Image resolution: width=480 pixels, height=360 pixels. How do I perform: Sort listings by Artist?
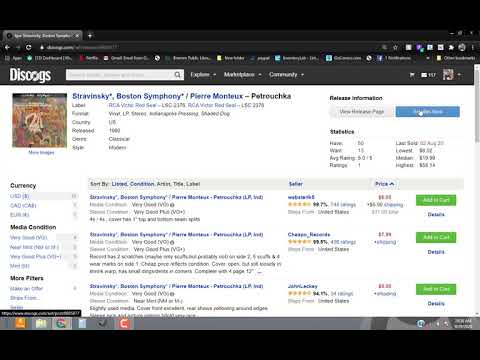[x=163, y=184]
